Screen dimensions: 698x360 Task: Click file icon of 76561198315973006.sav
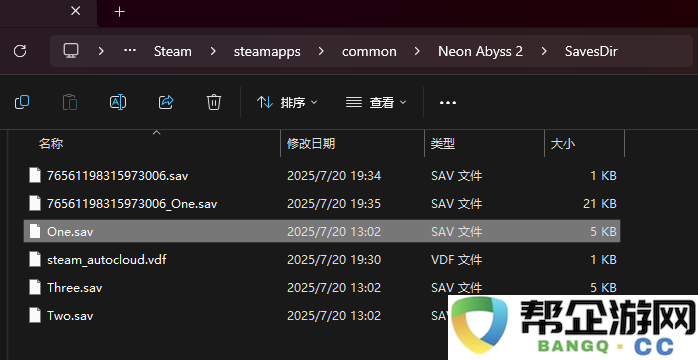tap(35, 175)
